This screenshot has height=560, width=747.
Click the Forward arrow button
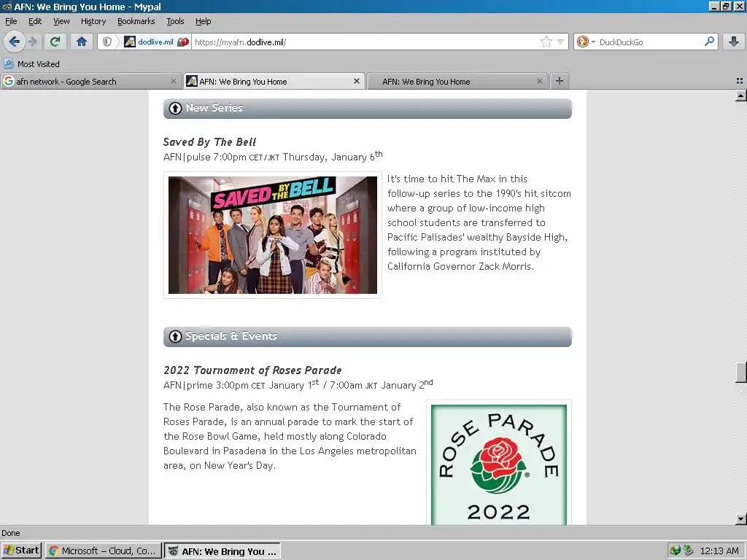point(32,42)
